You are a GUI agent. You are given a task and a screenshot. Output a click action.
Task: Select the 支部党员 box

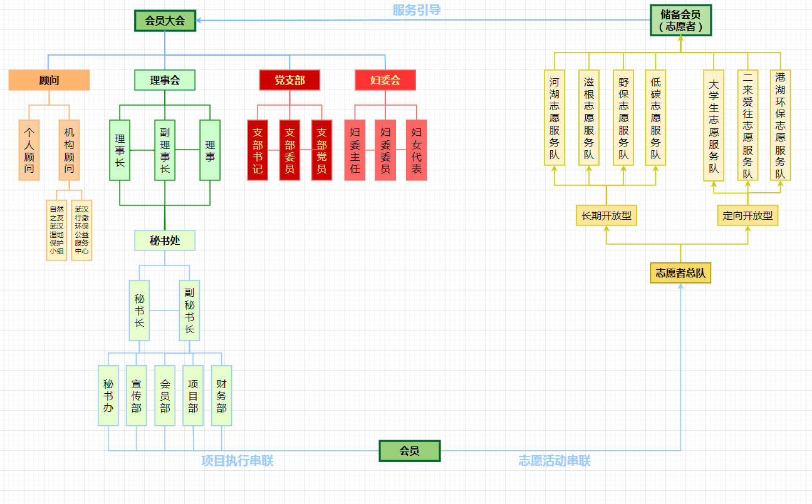[x=321, y=150]
